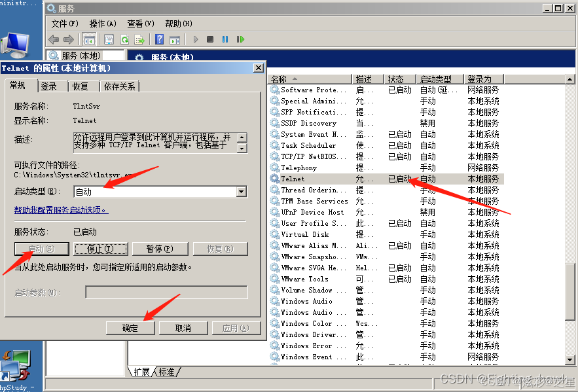Select the computer monitor desktop icon
The width and height of the screenshot is (578, 392).
15,45
